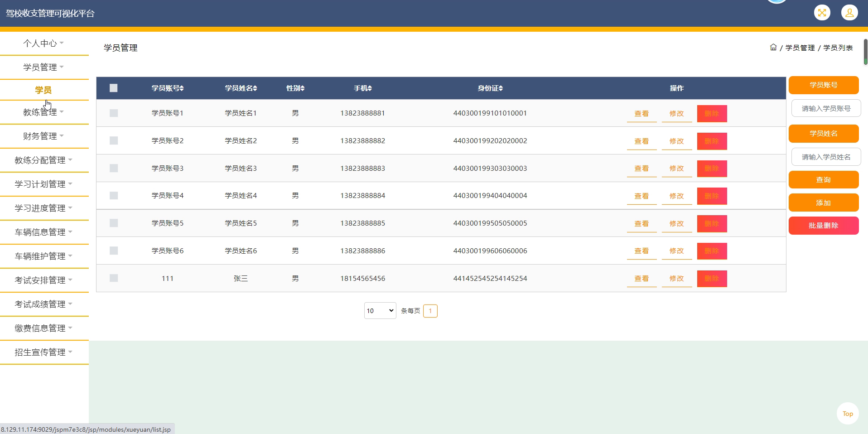
Task: Click the 添加 add button
Action: click(824, 203)
